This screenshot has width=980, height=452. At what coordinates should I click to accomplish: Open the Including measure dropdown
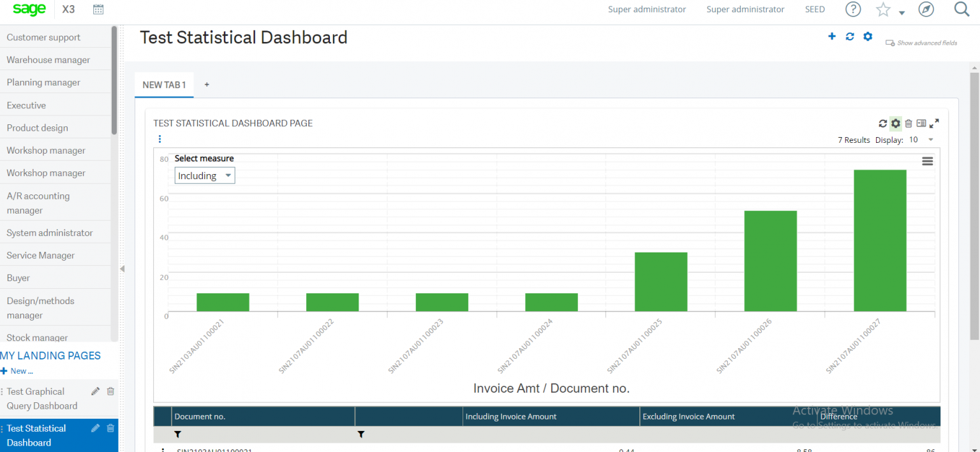[x=204, y=175]
